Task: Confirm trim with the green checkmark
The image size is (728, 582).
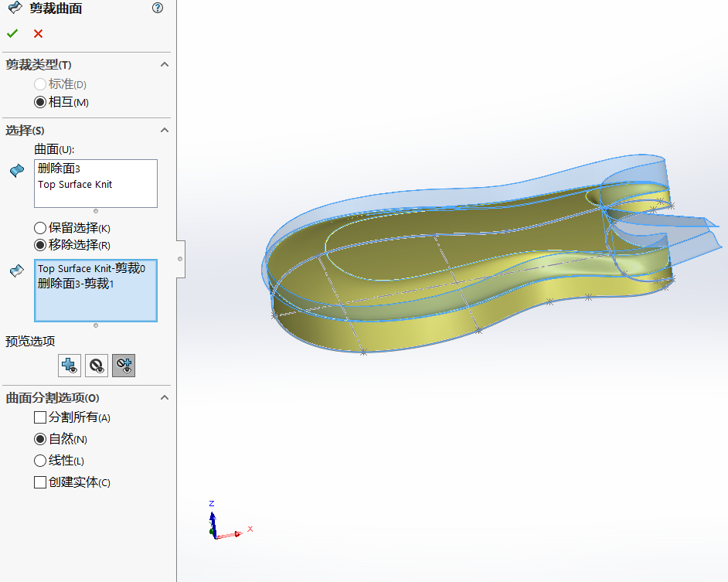Action: [x=12, y=33]
